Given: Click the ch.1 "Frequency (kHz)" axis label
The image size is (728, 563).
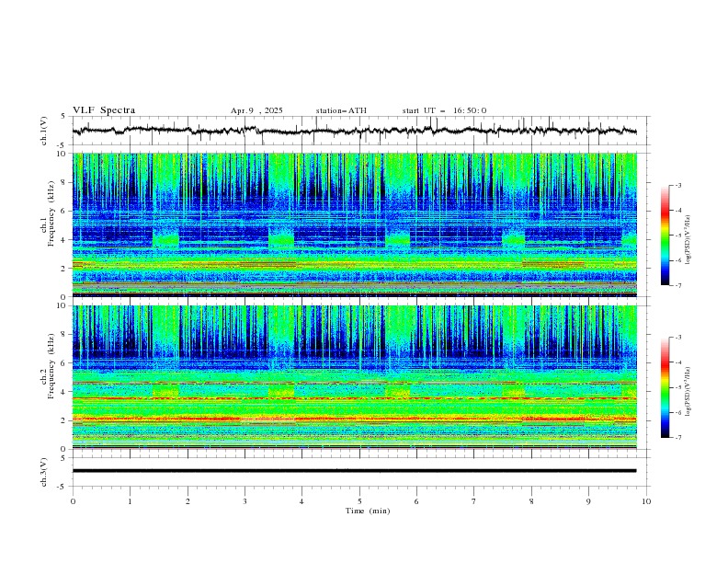Looking at the screenshot, I should [51, 212].
